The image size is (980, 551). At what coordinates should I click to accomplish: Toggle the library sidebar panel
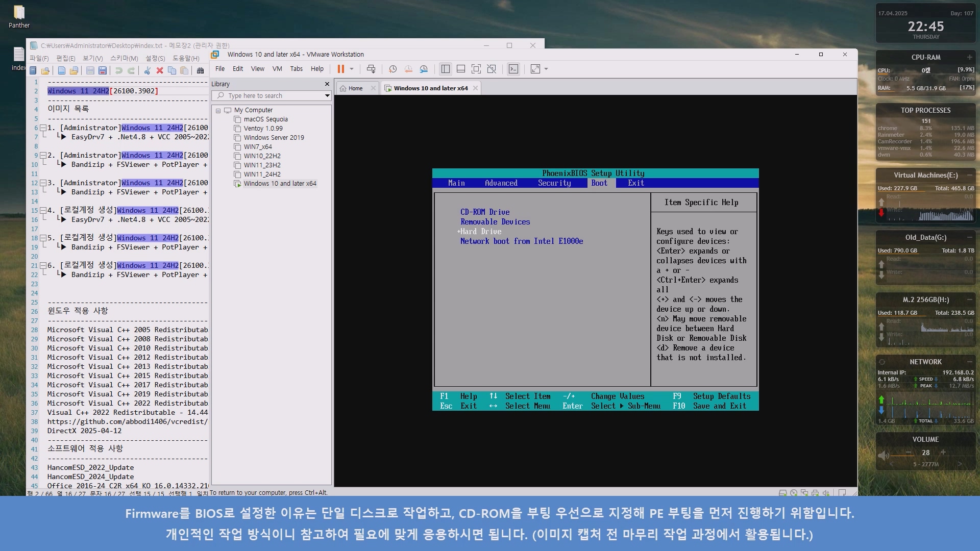pyautogui.click(x=445, y=69)
